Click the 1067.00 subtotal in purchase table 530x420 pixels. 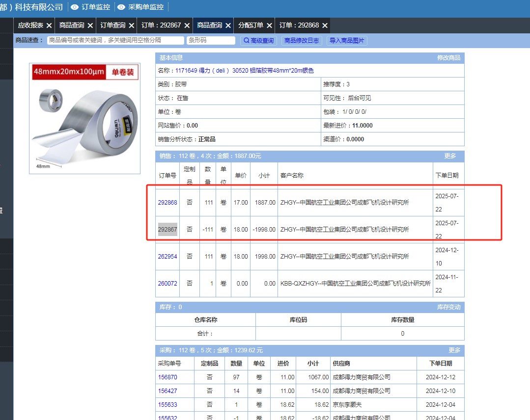pos(318,377)
